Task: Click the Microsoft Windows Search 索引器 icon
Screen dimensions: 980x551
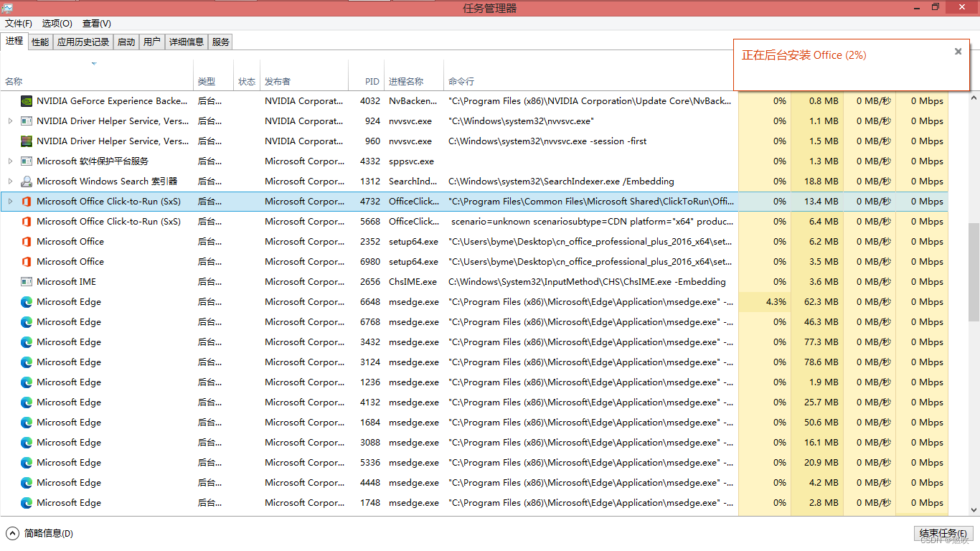Action: [x=27, y=182]
